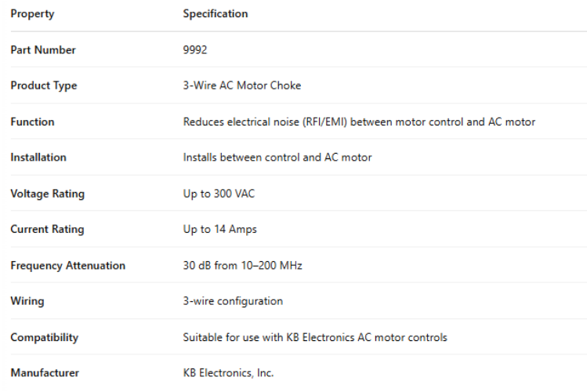Click the part number value 9992
This screenshot has height=392, width=587.
[x=196, y=50]
